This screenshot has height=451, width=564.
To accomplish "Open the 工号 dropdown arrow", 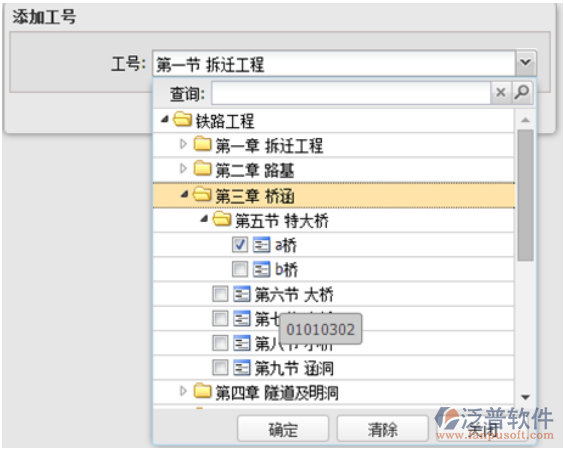I will point(526,63).
